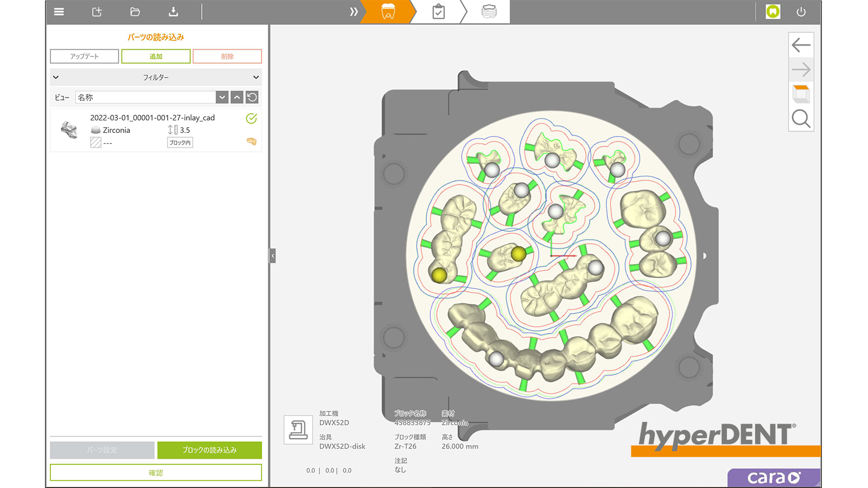The width and height of the screenshot is (868, 488).
Task: Click the 'DWX52D-disk' fixture text
Action: coord(342,446)
